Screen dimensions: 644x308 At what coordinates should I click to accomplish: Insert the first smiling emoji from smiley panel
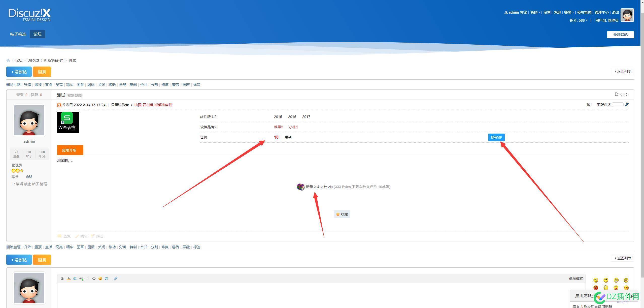596,280
